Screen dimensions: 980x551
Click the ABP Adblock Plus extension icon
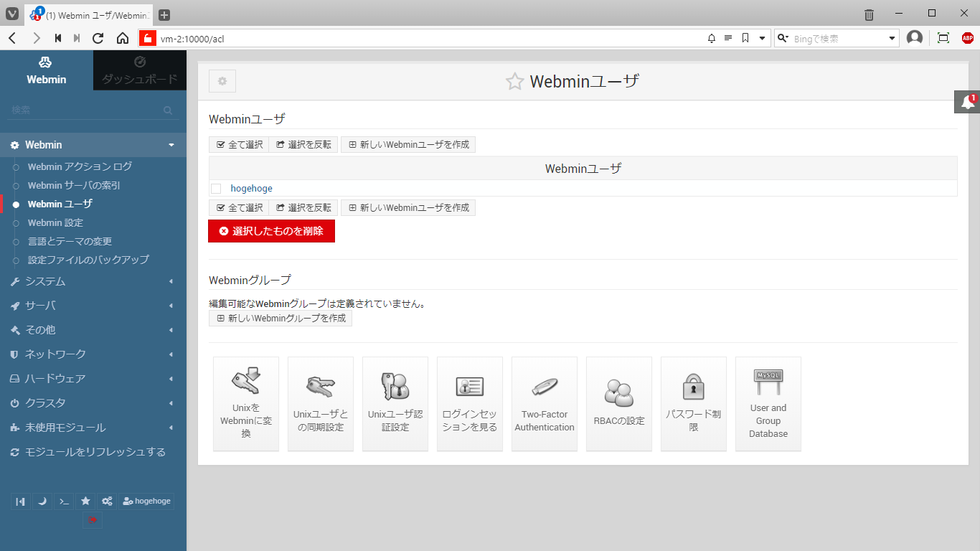(x=968, y=38)
